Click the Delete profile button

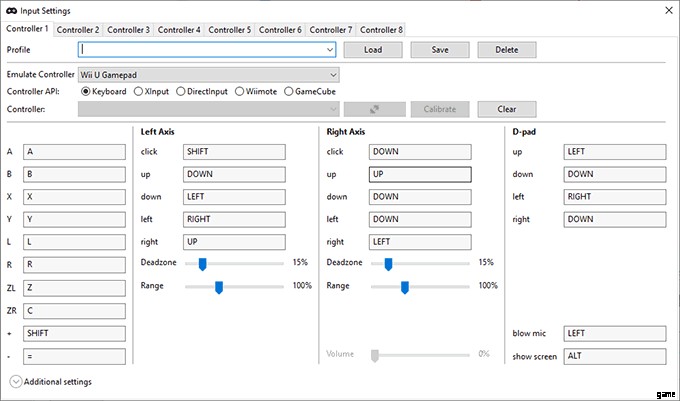click(x=507, y=50)
